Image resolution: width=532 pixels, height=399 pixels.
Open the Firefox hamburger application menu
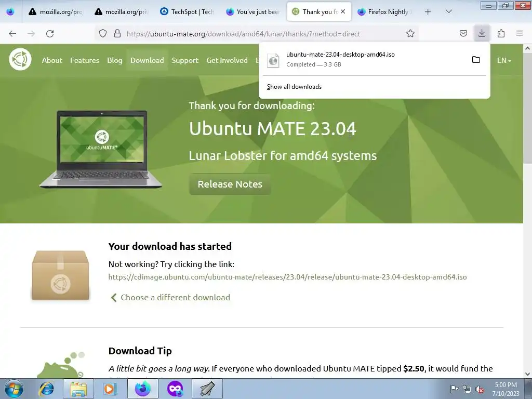[520, 33]
